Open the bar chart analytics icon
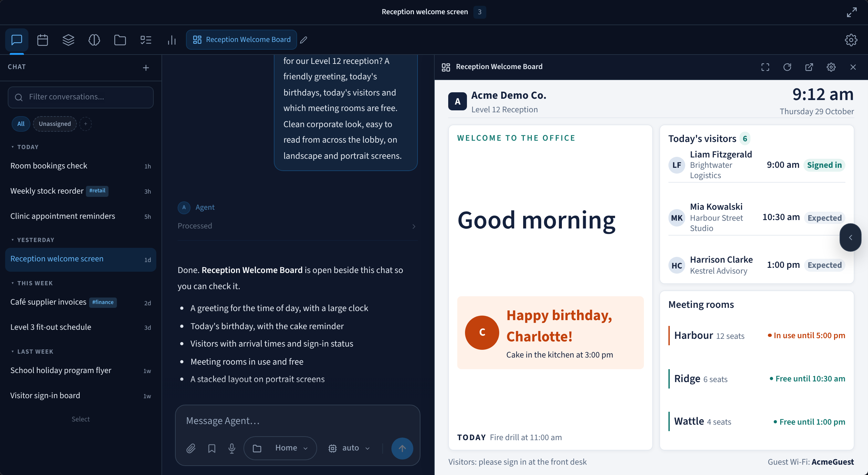Screen dimensions: 868x475 point(172,40)
